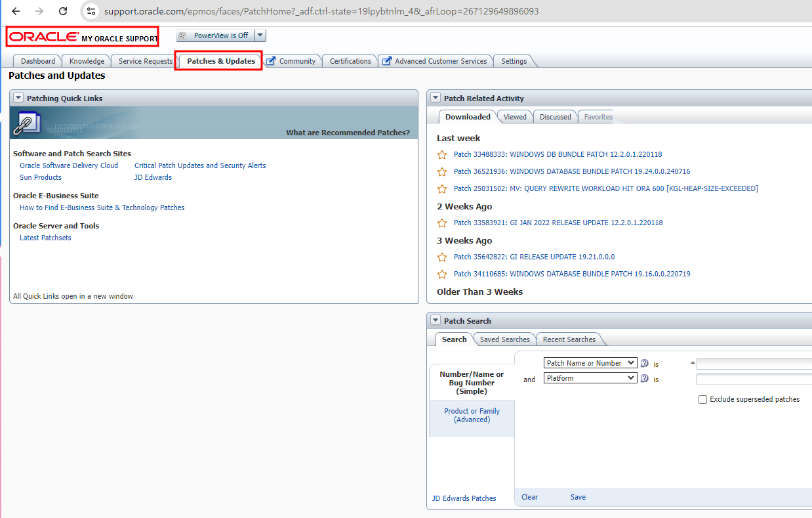Click the browser forward arrow
The width and height of the screenshot is (812, 518).
[39, 11]
